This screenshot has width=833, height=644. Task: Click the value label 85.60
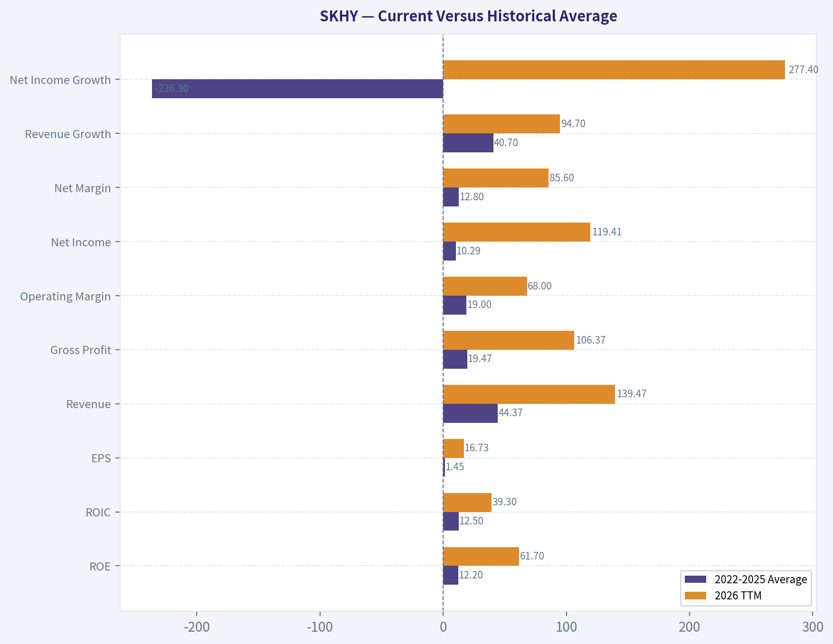[562, 177]
